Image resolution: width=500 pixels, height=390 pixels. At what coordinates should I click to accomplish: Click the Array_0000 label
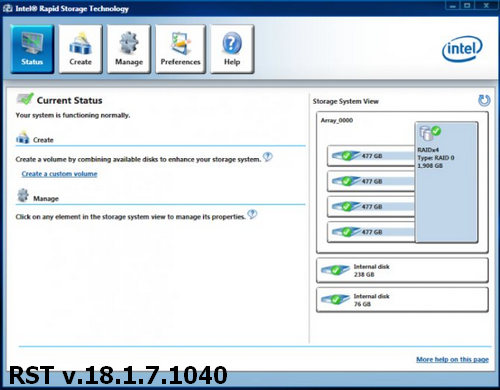coord(337,120)
